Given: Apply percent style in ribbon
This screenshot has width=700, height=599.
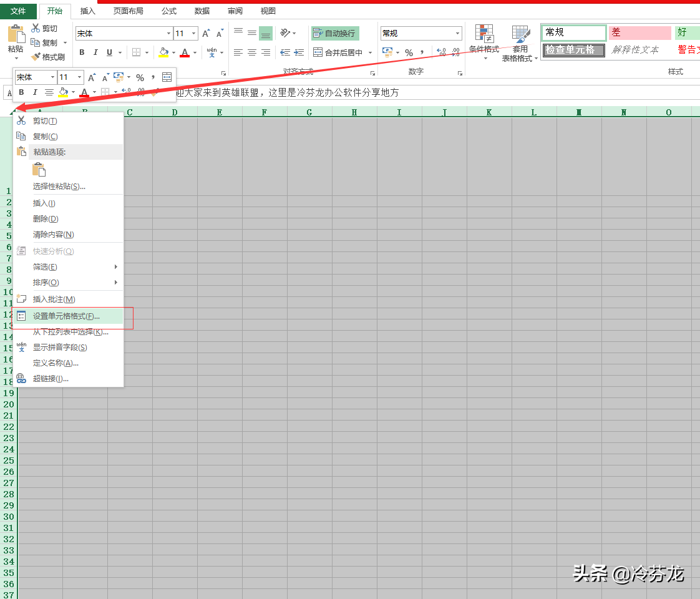Looking at the screenshot, I should click(409, 52).
